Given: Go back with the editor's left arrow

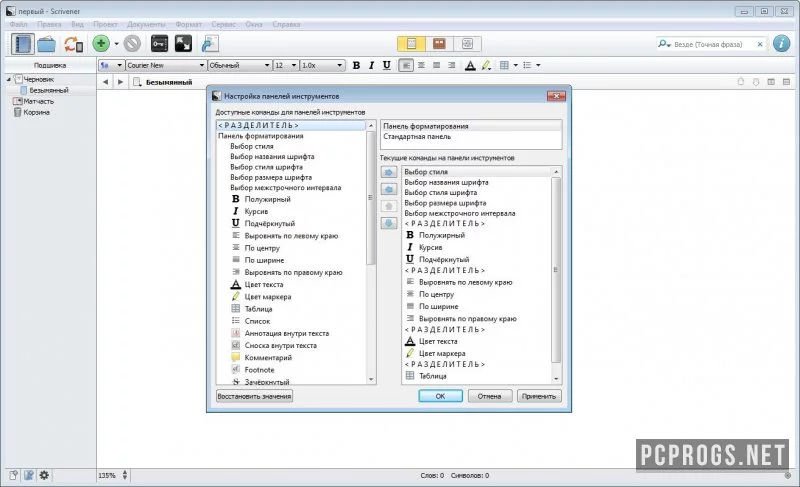Looking at the screenshot, I should tap(105, 82).
